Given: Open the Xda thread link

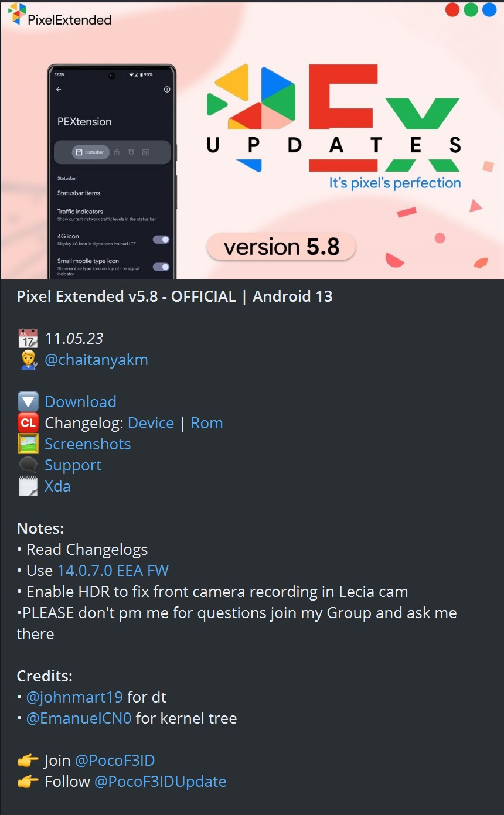Looking at the screenshot, I should coord(57,486).
